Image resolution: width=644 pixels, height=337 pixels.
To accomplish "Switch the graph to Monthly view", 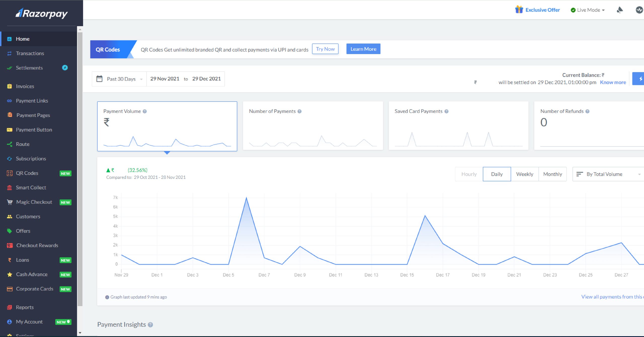I will 552,174.
